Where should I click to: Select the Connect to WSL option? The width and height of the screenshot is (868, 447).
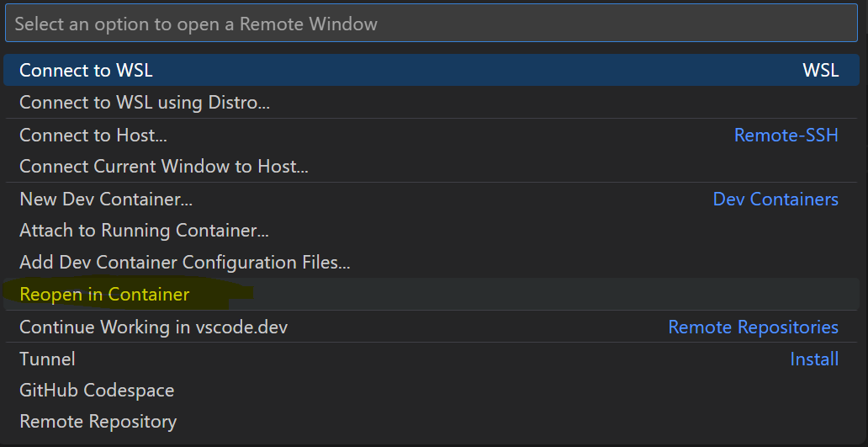[x=431, y=71]
